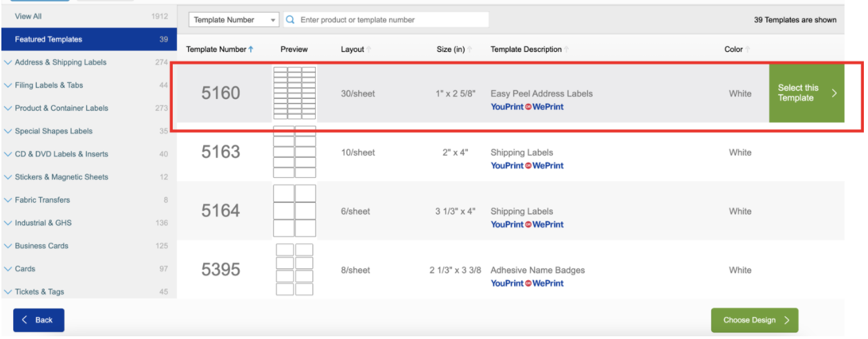Click the Back button arrow icon

tap(26, 320)
